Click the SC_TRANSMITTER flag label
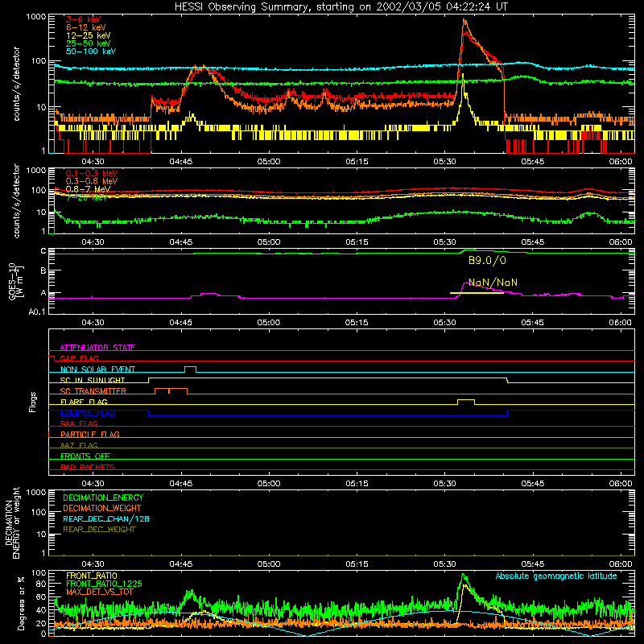Viewport: 644px width, 644px height. (93, 391)
